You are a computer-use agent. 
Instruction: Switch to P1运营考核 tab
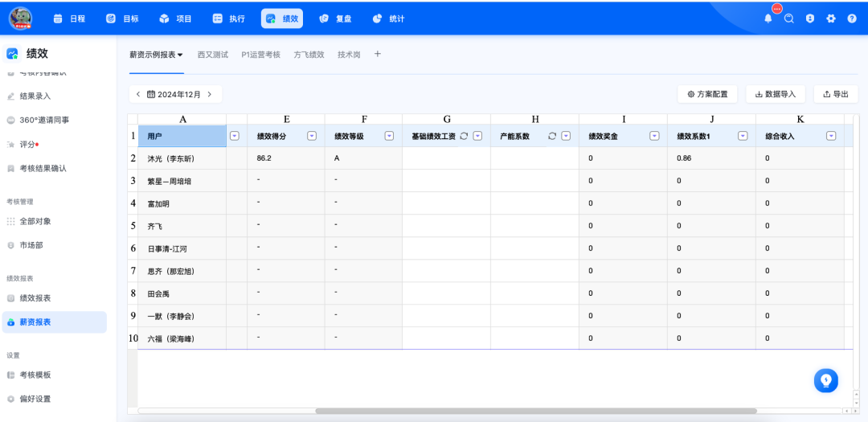[260, 55]
